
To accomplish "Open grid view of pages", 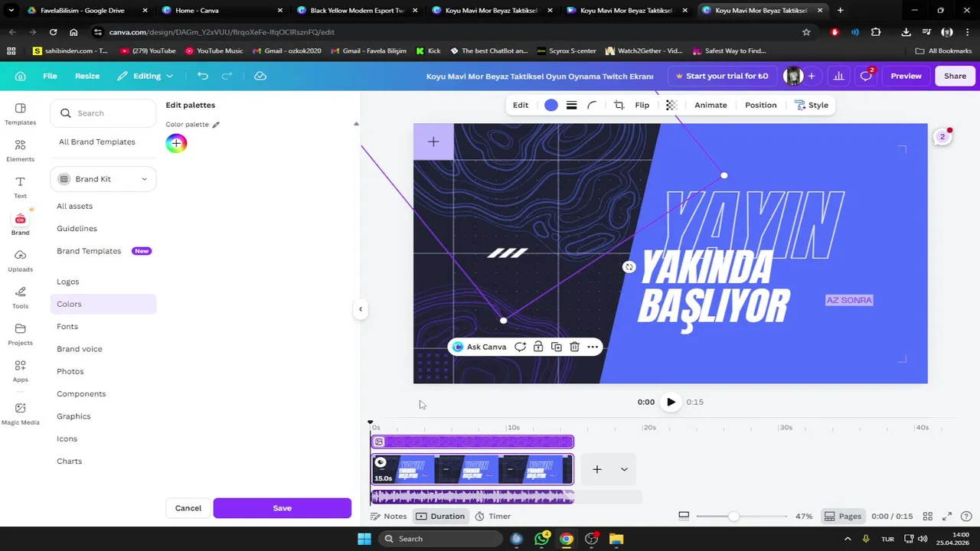I will coord(927,517).
